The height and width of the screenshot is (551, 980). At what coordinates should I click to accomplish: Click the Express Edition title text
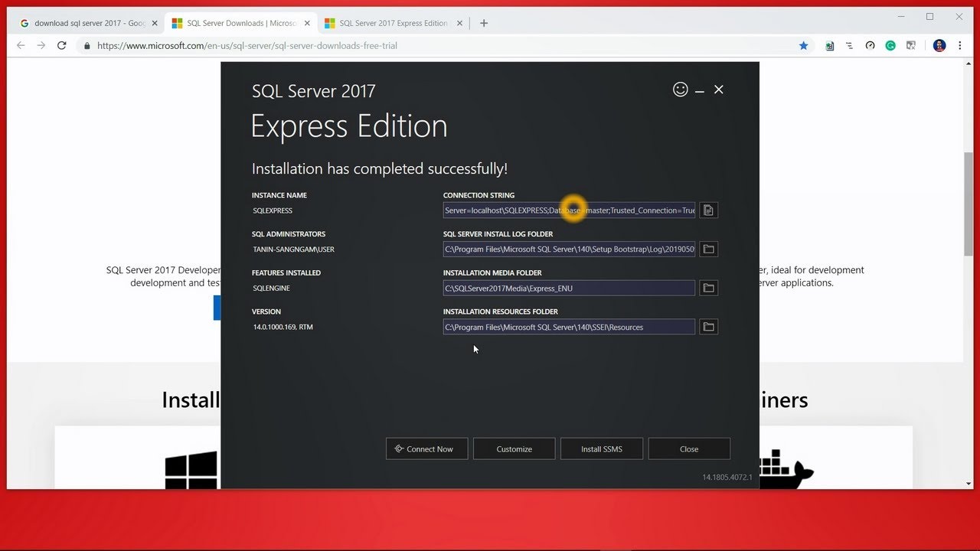click(349, 126)
